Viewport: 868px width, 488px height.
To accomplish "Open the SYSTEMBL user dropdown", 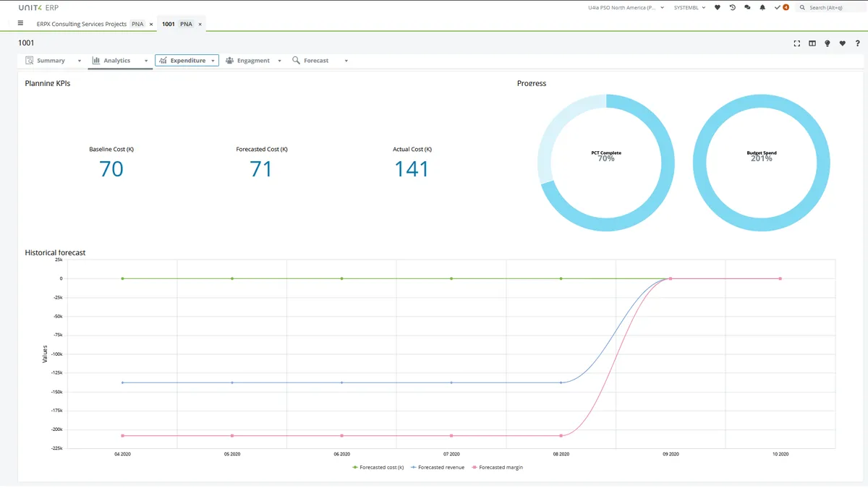I will tap(689, 7).
